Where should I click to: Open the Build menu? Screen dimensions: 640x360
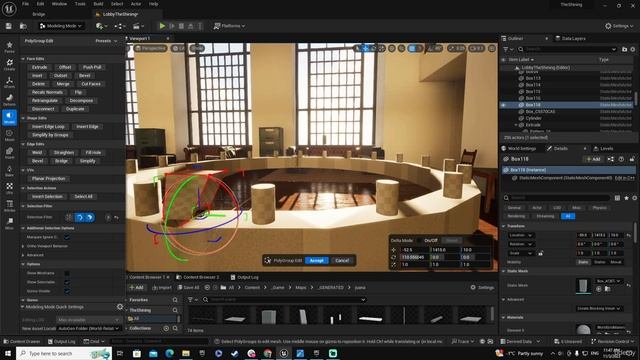pyautogui.click(x=98, y=4)
